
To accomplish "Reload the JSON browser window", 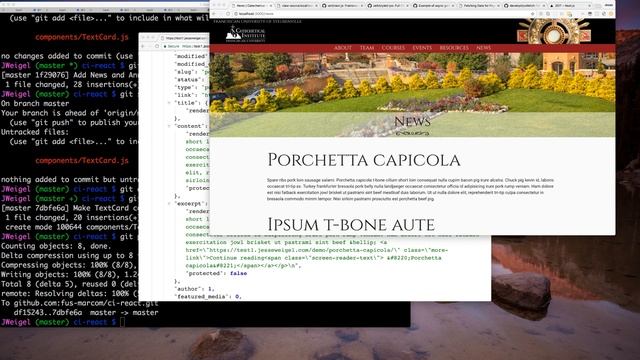I will click(157, 46).
